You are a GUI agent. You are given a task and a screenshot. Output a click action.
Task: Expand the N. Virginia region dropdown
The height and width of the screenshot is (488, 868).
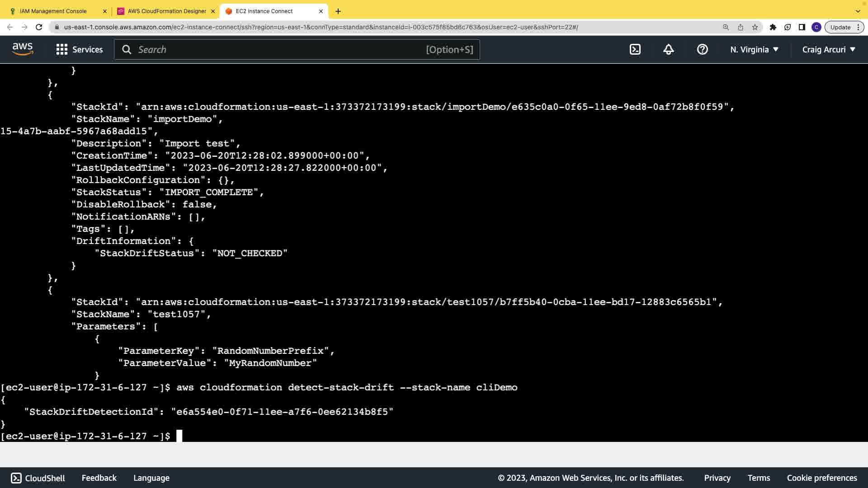pyautogui.click(x=754, y=49)
